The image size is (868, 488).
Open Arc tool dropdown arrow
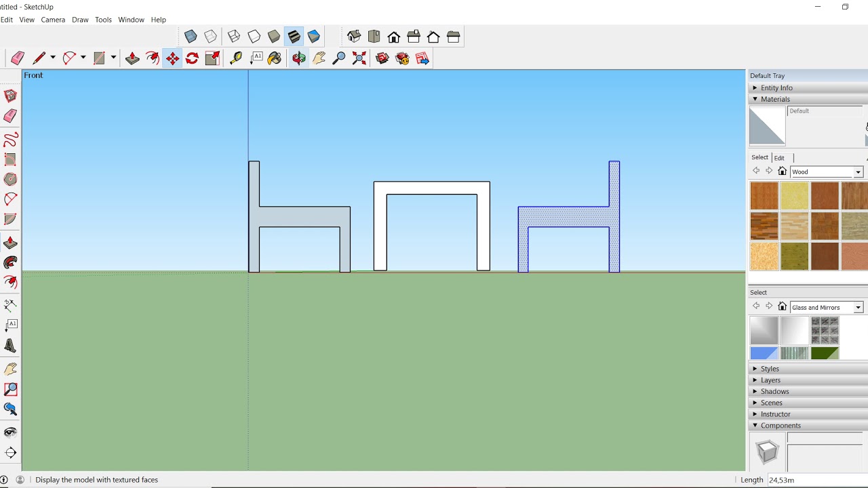83,58
